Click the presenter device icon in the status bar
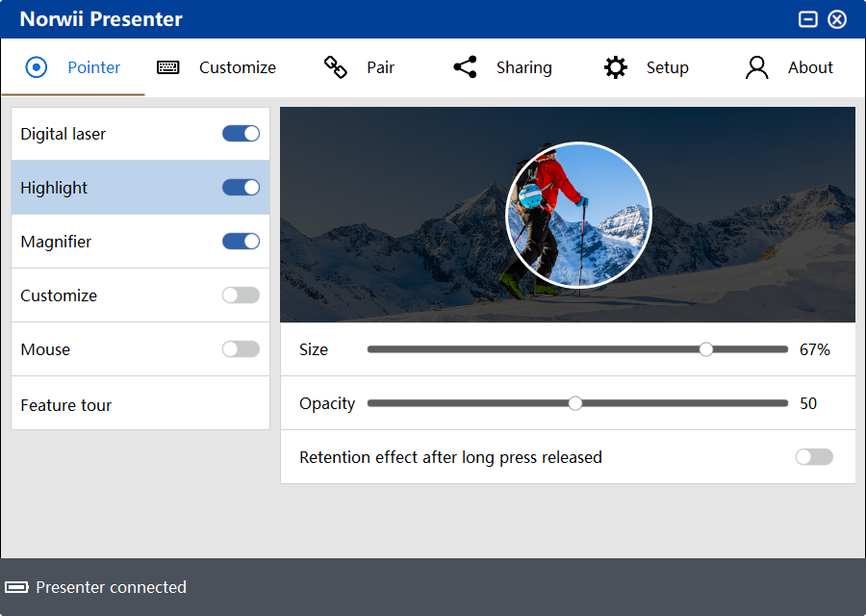 point(17,587)
